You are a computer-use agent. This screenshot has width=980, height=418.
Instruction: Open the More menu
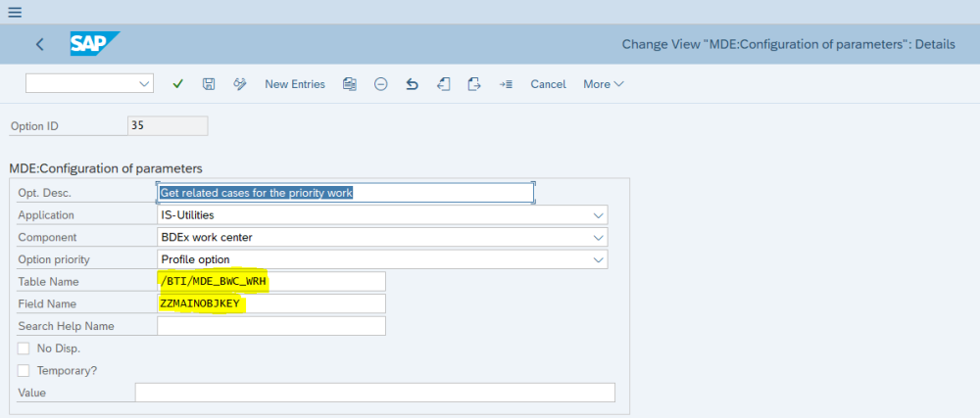point(603,84)
